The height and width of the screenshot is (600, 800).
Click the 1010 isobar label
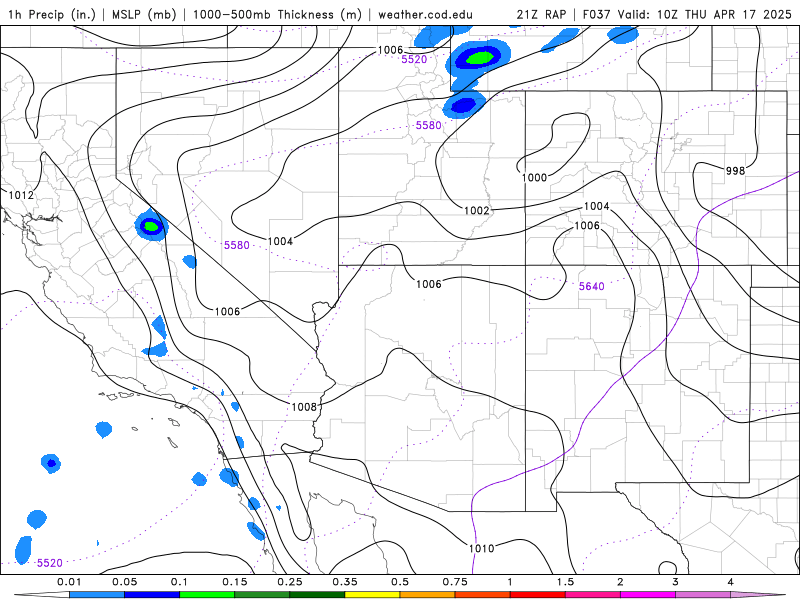(x=482, y=548)
